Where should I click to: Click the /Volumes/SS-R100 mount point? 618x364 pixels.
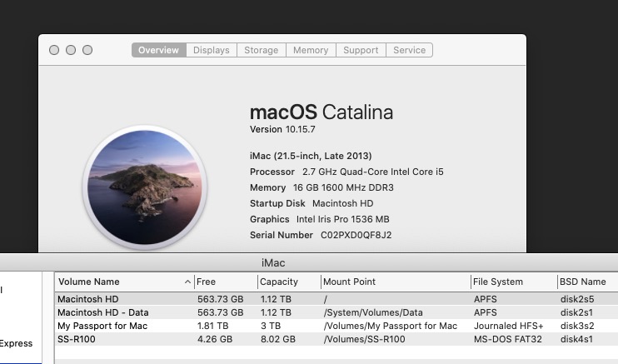[x=364, y=339]
